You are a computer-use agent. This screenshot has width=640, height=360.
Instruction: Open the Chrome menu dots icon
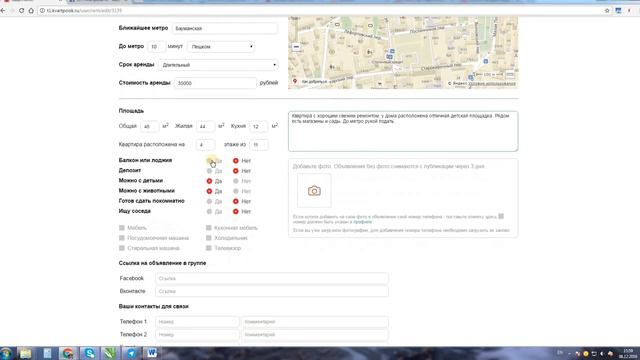coord(629,11)
